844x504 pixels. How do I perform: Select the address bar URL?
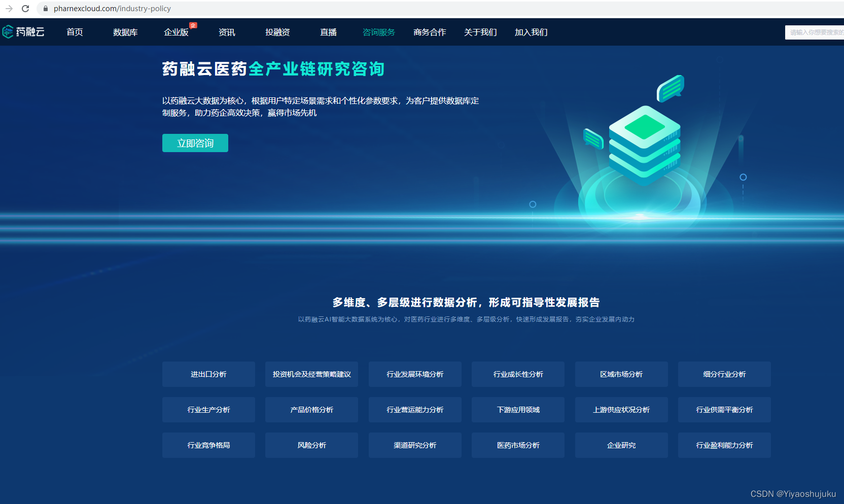click(112, 9)
